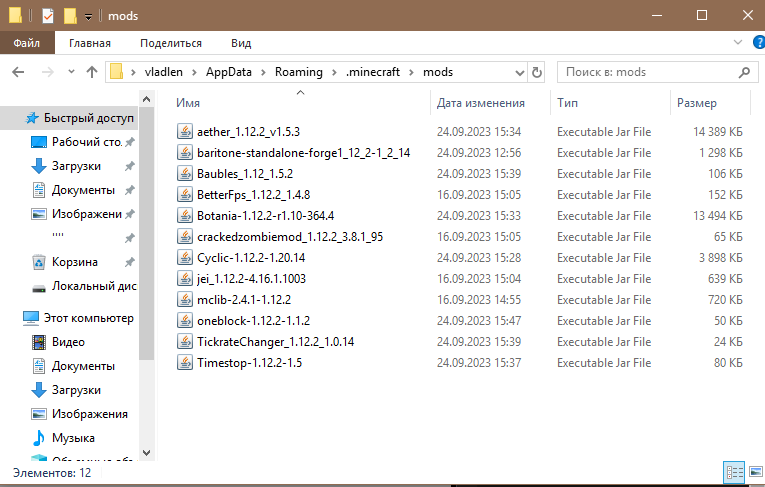
Task: Click the jar icon next to Timestop-1.12.2-1.5
Action: coord(184,363)
